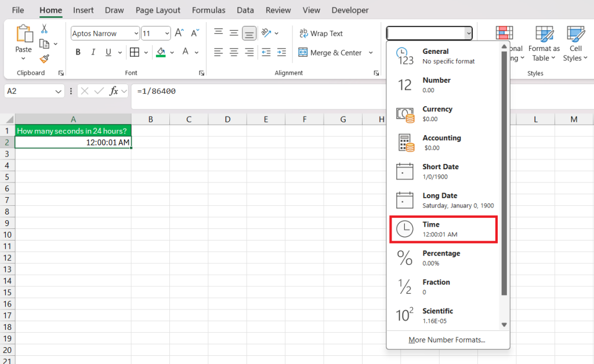Open the font name Aptos Narrow dropdown

pyautogui.click(x=136, y=34)
